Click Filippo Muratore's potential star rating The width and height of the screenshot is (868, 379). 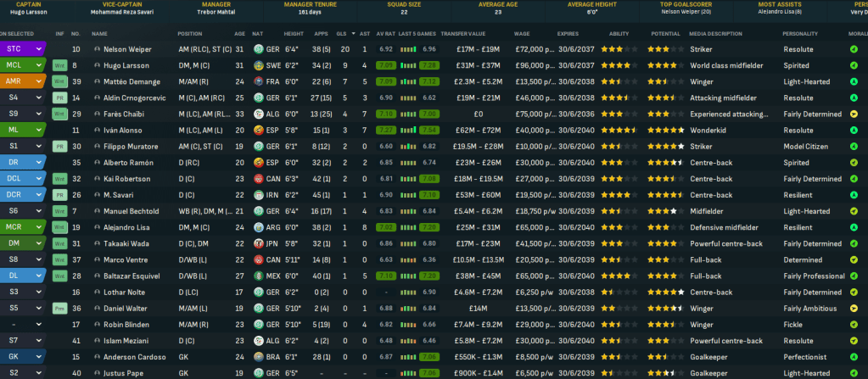coord(664,147)
